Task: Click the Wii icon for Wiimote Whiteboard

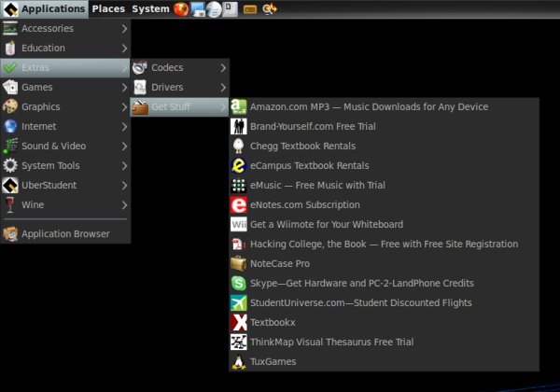Action: tap(239, 224)
